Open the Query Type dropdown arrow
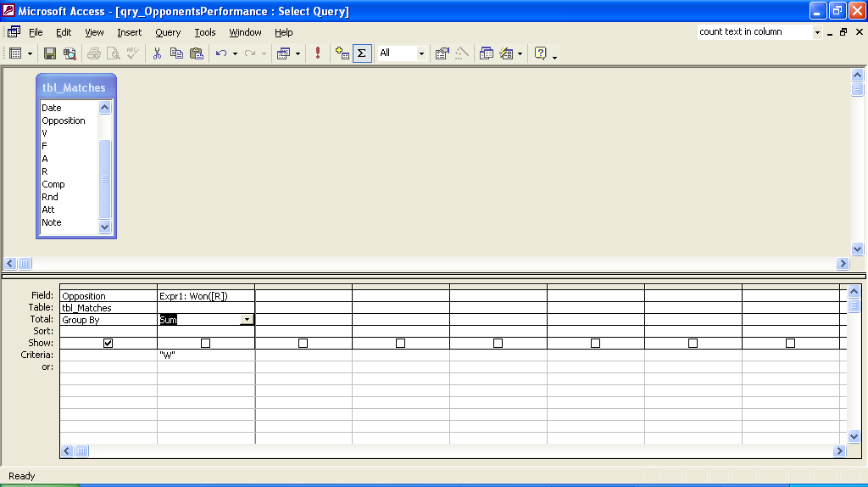868x487 pixels. point(298,53)
